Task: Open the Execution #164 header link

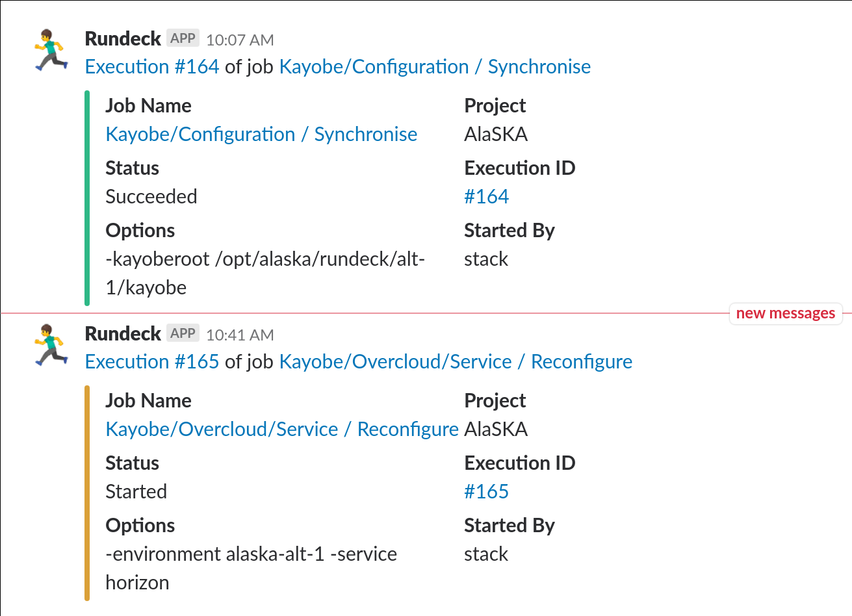Action: 152,67
